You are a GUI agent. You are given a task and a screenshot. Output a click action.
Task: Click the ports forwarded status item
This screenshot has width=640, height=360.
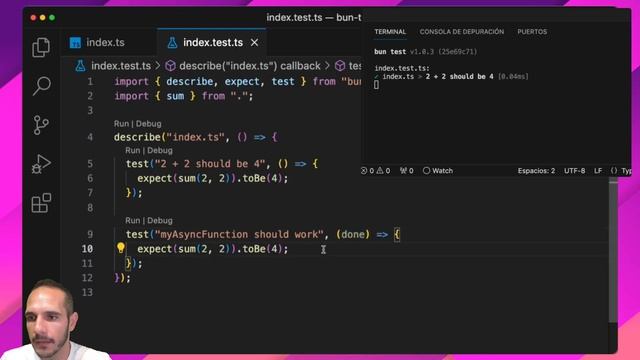pos(407,171)
